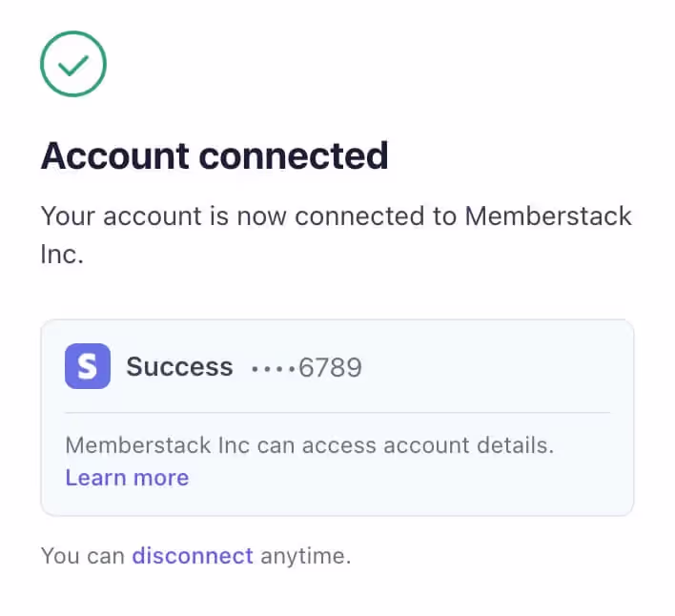Click the word 'now' in the description
675x616 pixels.
point(261,216)
